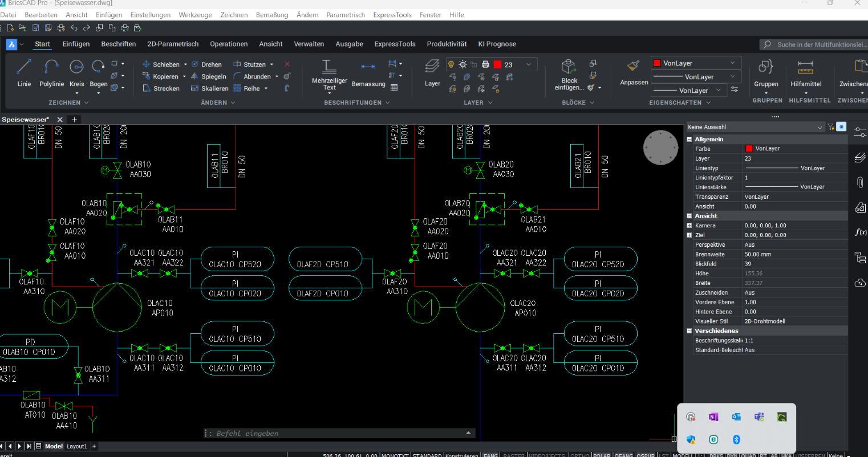868x457 pixels.
Task: Open the Bemaßung menu
Action: pos(272,15)
